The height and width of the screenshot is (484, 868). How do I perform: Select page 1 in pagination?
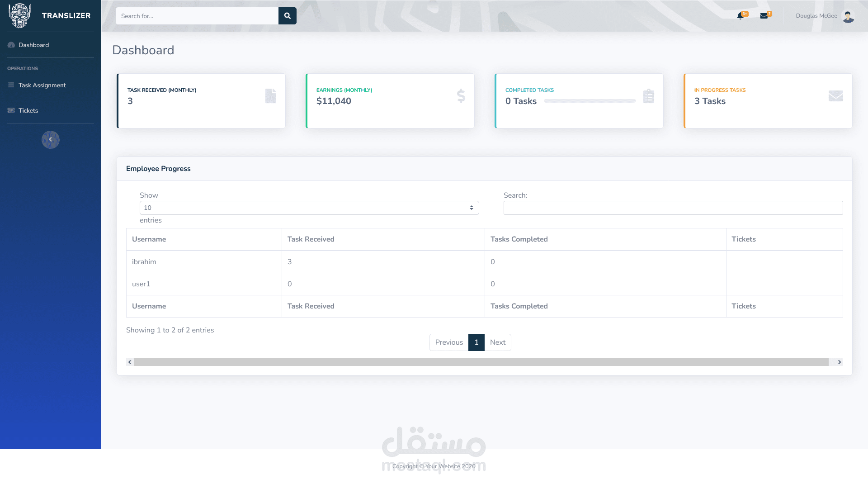click(476, 342)
